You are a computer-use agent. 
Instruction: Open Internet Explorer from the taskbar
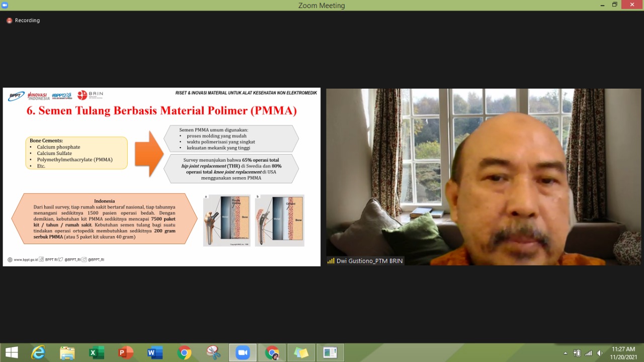coord(38,352)
